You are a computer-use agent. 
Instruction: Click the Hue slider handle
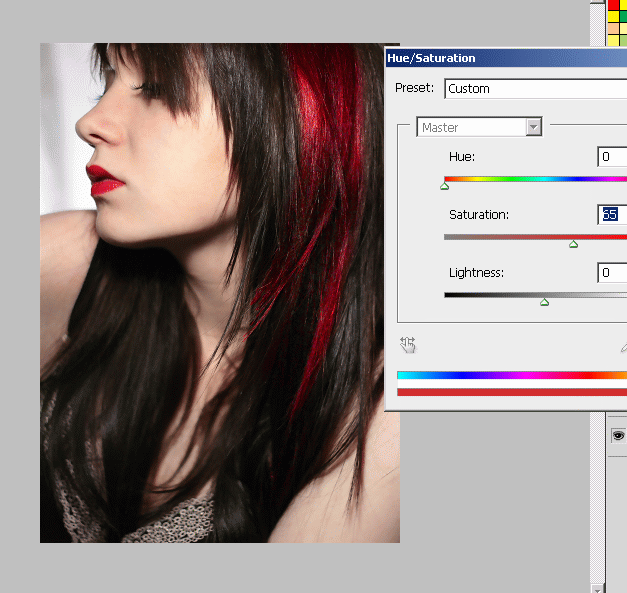[445, 186]
